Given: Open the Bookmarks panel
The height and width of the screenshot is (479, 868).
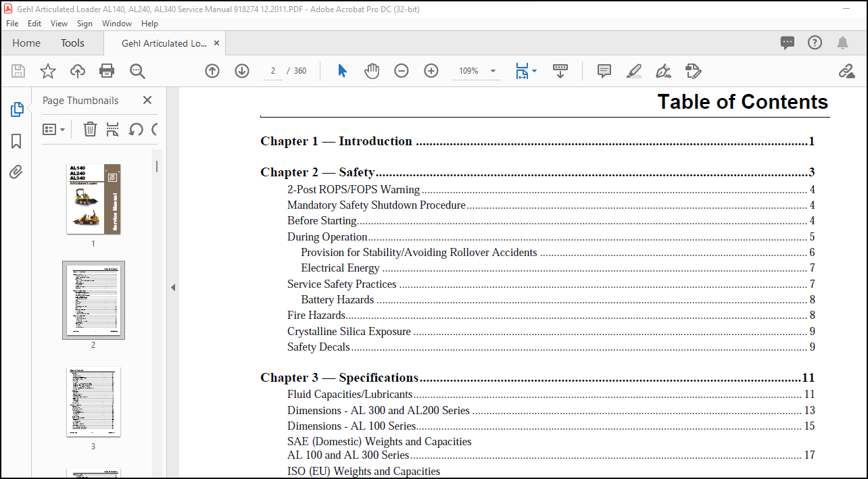Looking at the screenshot, I should 17,141.
